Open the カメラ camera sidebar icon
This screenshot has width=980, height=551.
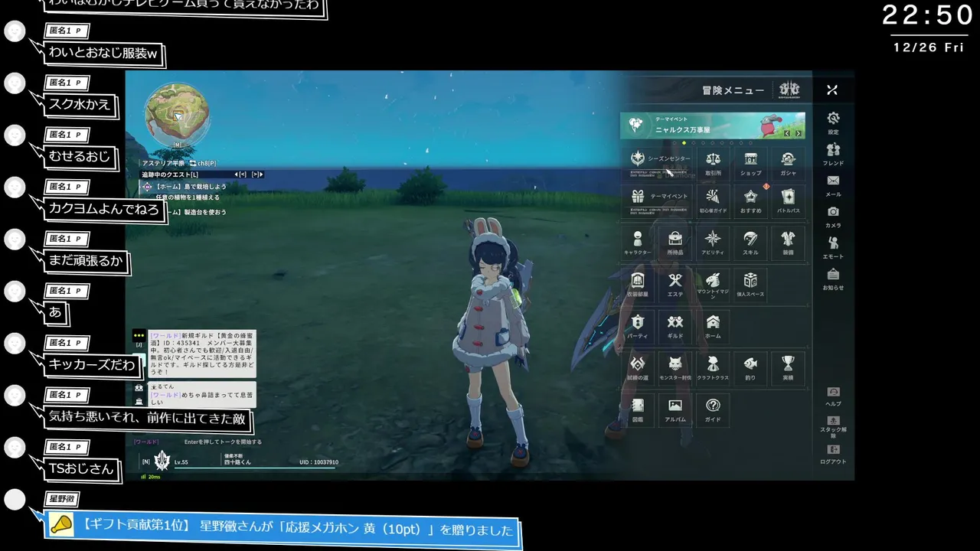(x=833, y=217)
